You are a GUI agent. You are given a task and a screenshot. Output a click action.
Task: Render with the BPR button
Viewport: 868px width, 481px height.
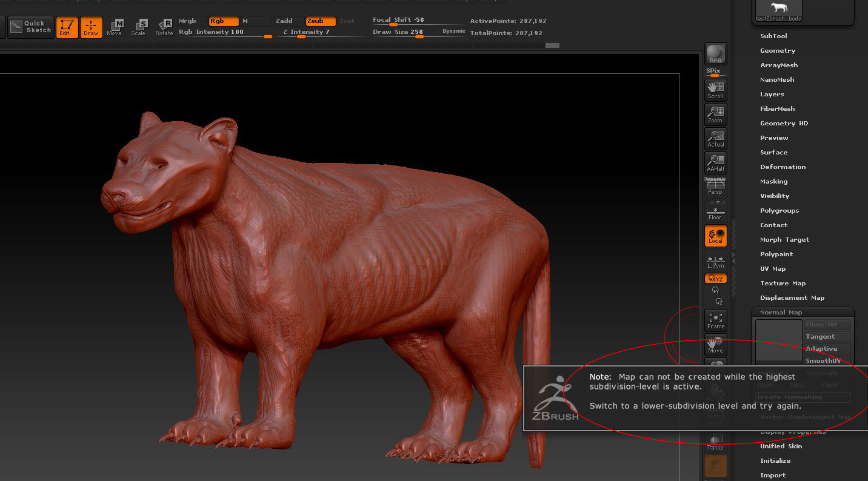(x=716, y=54)
